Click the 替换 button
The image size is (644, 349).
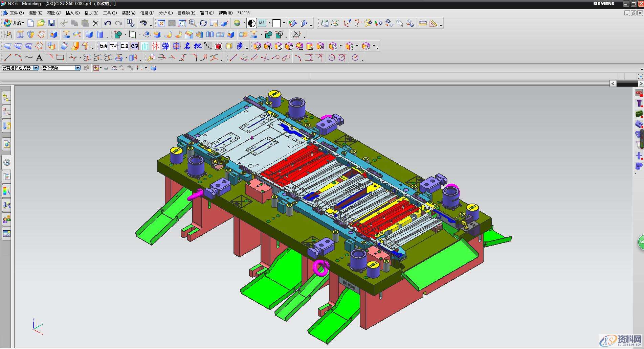[x=103, y=46]
